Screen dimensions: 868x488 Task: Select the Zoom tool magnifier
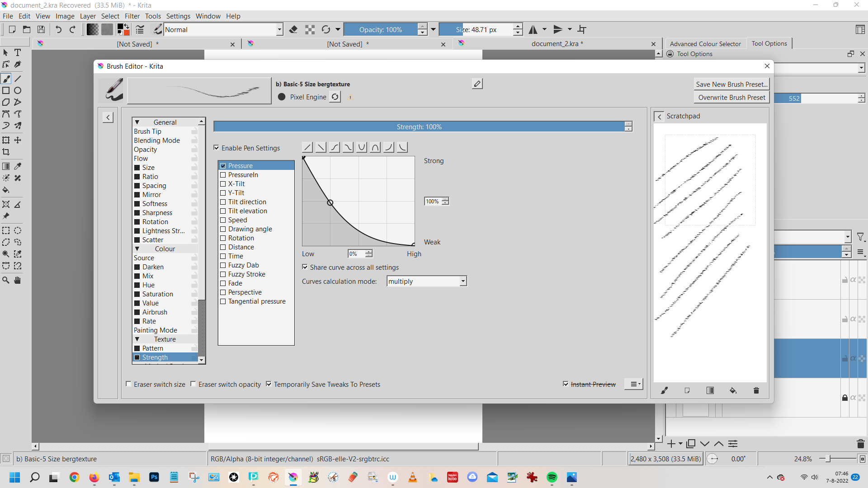tap(6, 280)
